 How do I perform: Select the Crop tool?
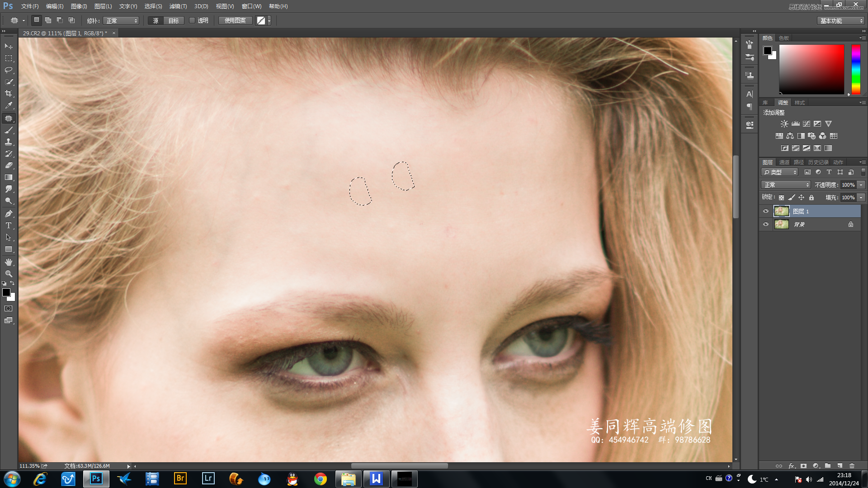pyautogui.click(x=9, y=94)
